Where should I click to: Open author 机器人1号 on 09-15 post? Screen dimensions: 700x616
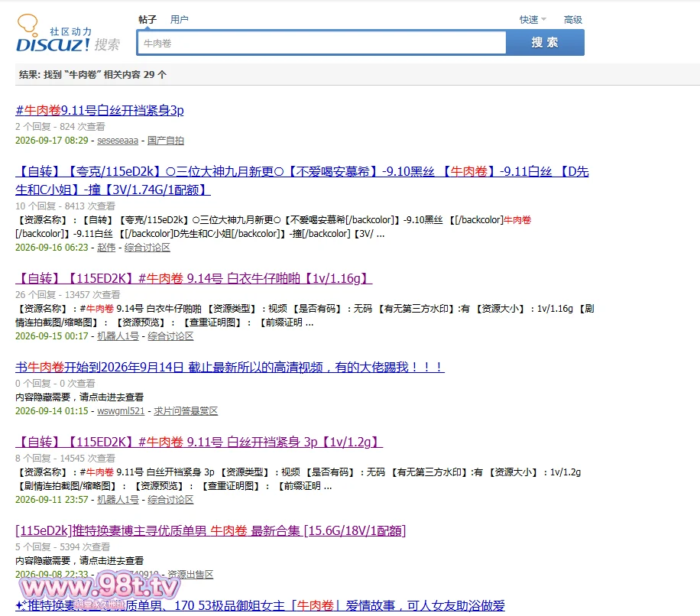(x=118, y=336)
